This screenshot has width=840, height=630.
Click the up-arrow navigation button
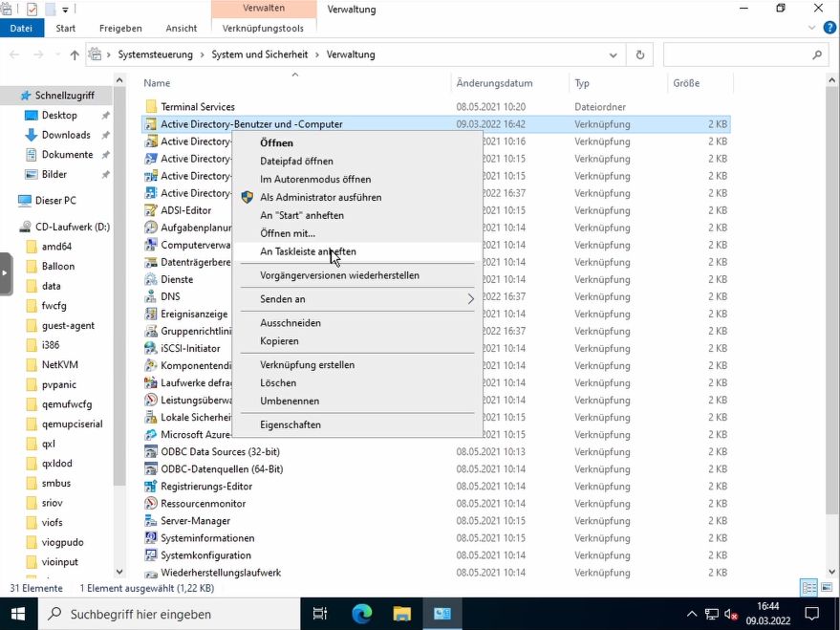pos(75,54)
